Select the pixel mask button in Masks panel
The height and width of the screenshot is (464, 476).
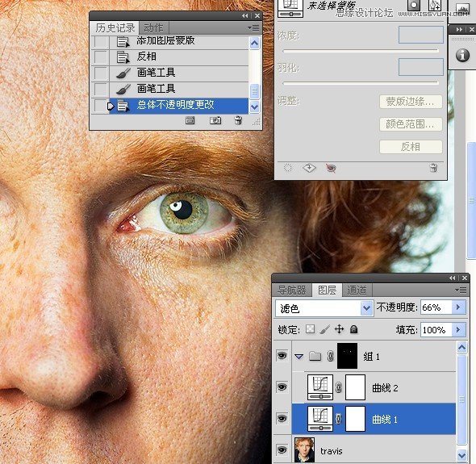pos(414,5)
